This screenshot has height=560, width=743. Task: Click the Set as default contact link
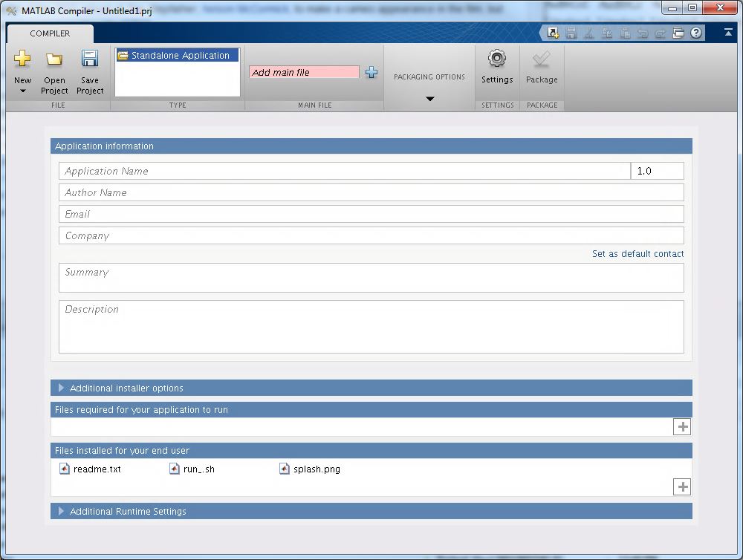[637, 254]
